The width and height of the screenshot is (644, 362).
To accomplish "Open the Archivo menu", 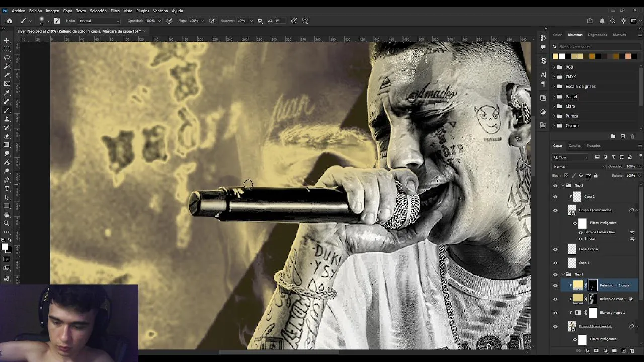I will pos(18,11).
